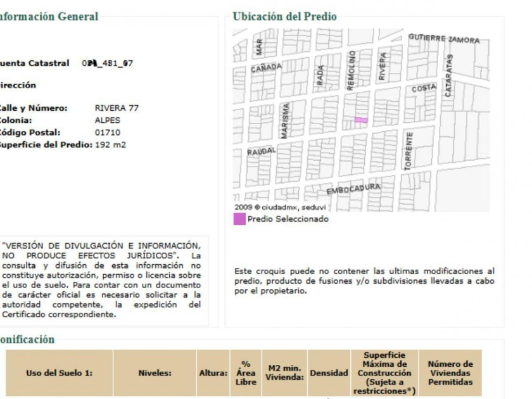
Task: Click the postal code 01710 text
Action: tap(108, 132)
